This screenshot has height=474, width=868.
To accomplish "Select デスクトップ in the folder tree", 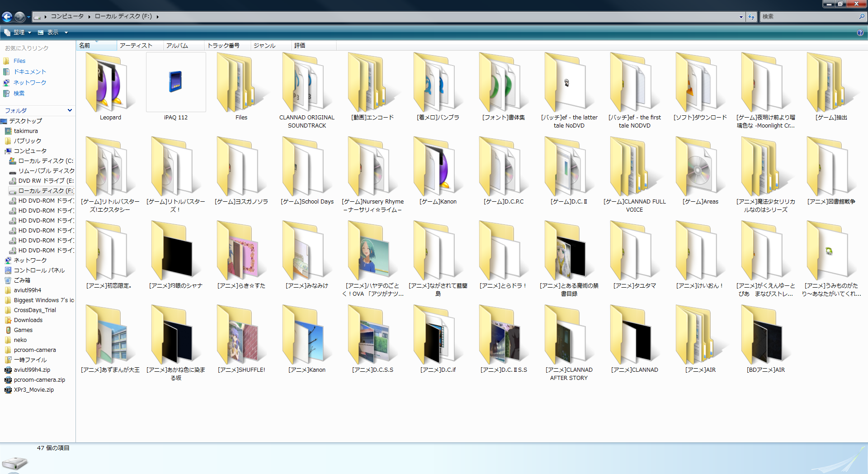I will [25, 121].
